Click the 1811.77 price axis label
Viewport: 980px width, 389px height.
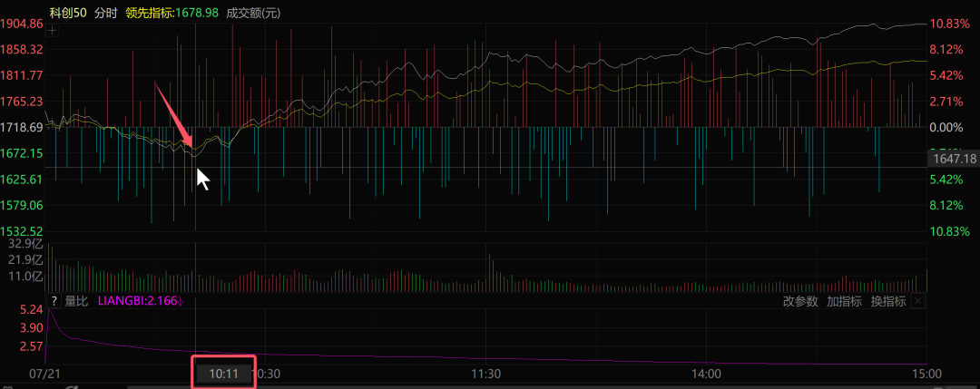(x=21, y=75)
